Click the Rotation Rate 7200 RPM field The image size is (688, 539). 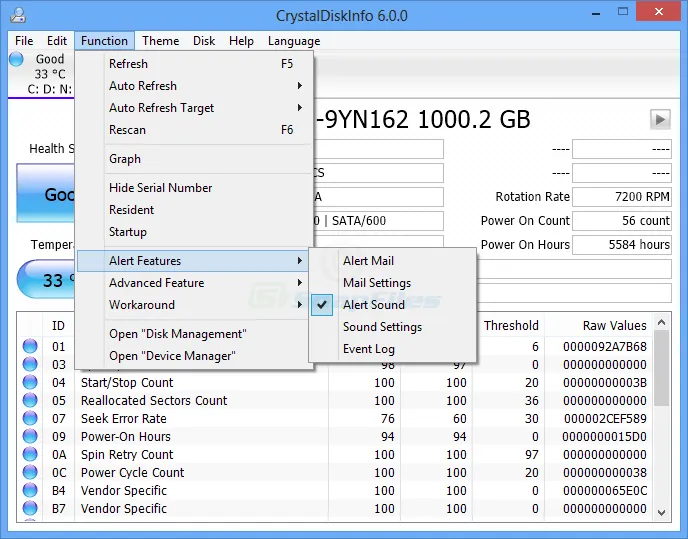tap(622, 197)
